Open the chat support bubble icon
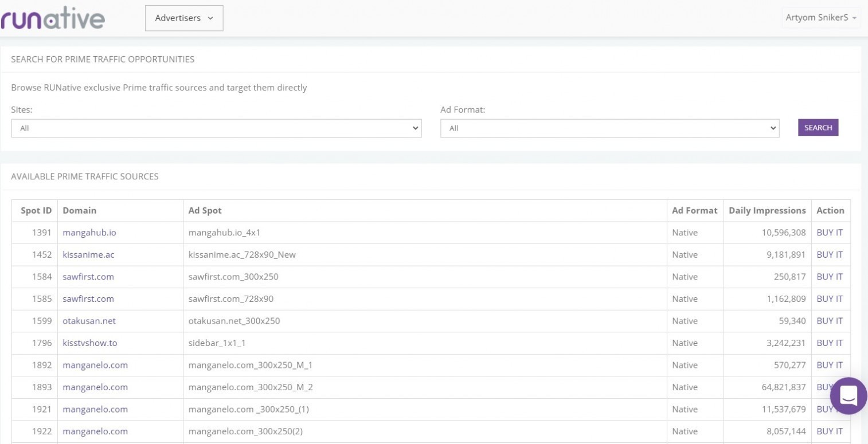The width and height of the screenshot is (868, 444). coord(849,395)
